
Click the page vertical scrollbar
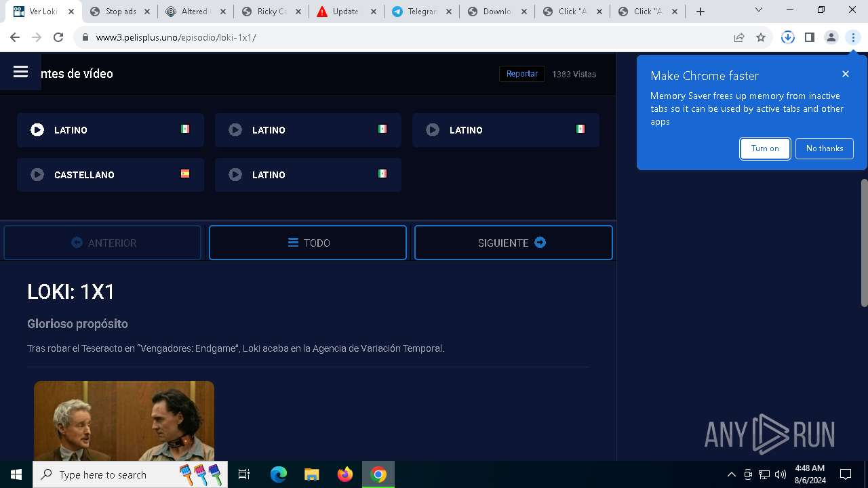863,243
